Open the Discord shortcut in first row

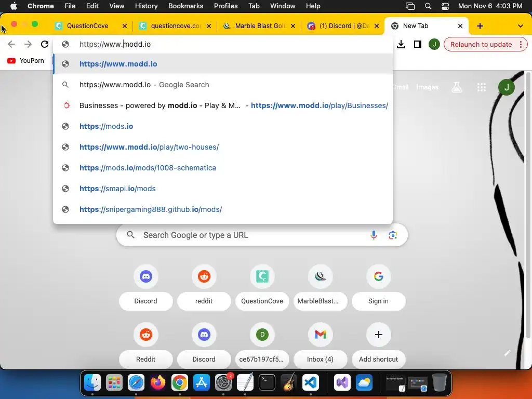[x=146, y=287]
